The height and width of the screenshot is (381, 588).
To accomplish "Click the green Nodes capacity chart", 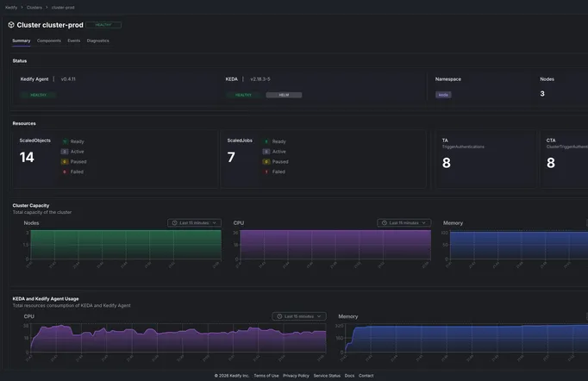I will tap(126, 245).
